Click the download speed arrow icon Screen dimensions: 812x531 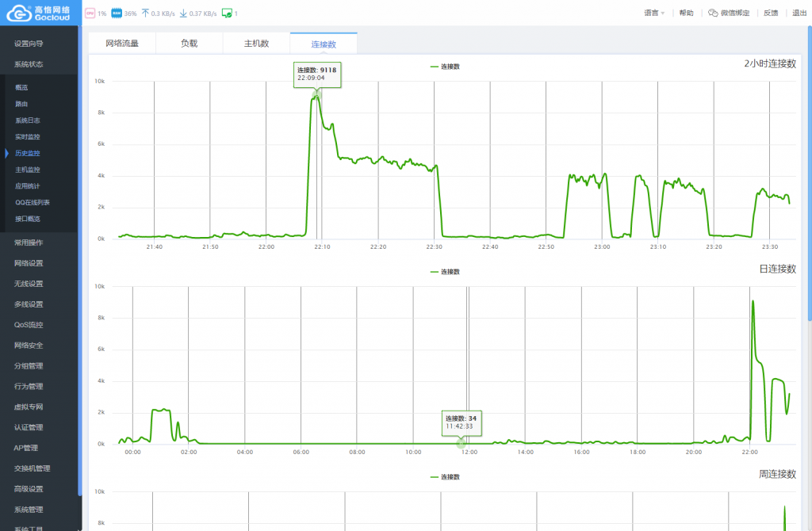[x=183, y=13]
